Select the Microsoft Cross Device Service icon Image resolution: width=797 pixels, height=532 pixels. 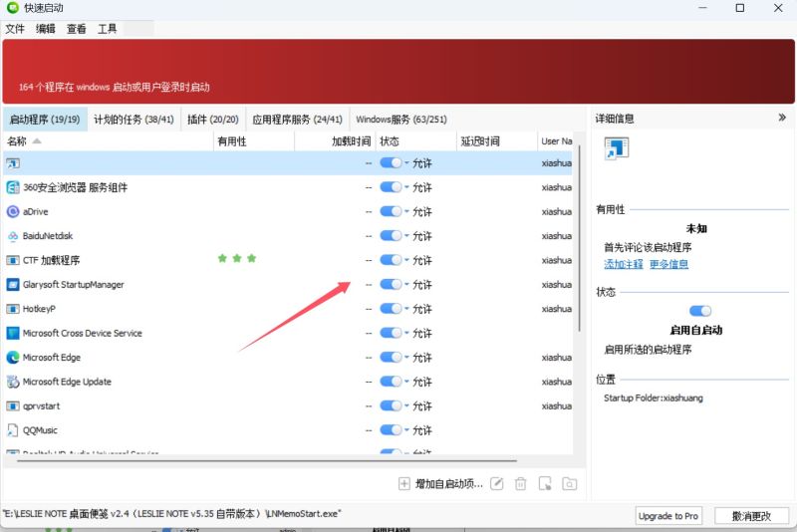[13, 334]
